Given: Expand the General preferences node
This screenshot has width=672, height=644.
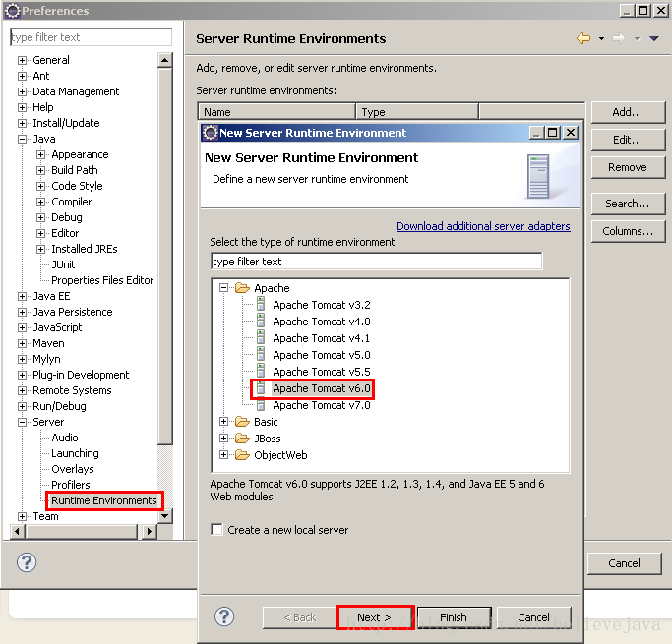Looking at the screenshot, I should pyautogui.click(x=22, y=60).
